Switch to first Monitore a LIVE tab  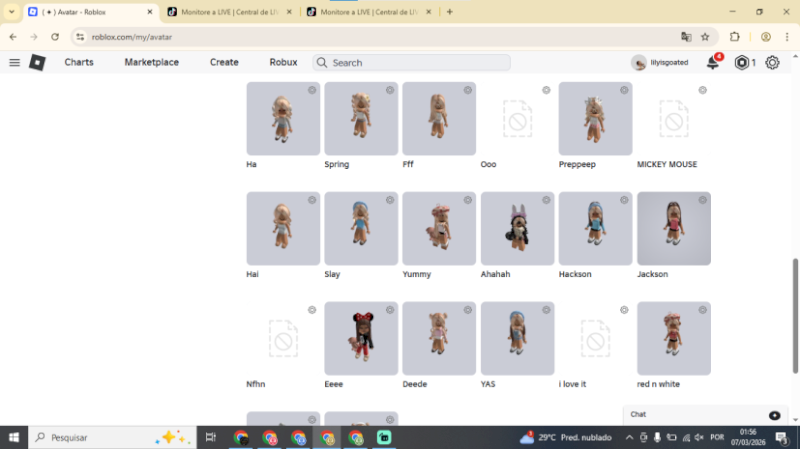[x=230, y=12]
